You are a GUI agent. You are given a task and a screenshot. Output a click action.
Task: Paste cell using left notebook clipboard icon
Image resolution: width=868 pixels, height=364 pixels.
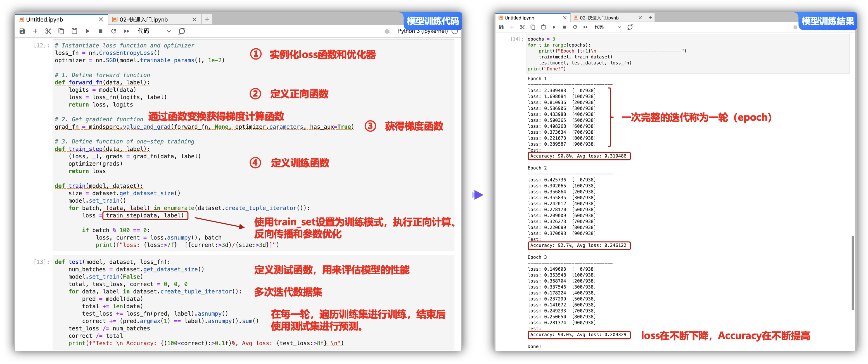[74, 31]
